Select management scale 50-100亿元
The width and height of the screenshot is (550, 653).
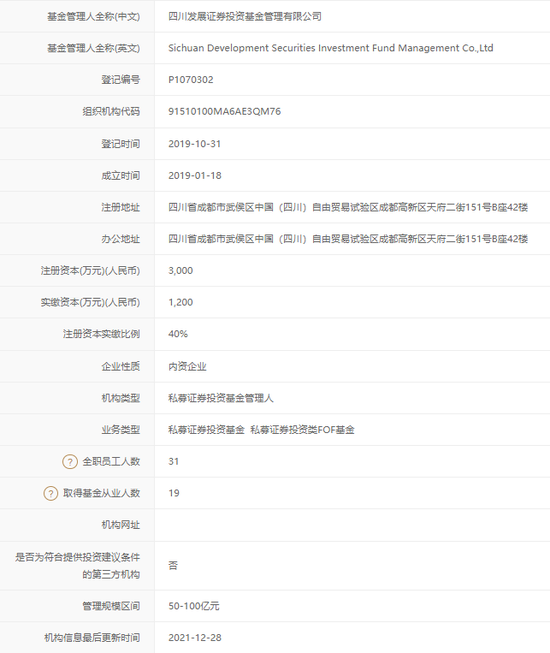tap(194, 606)
